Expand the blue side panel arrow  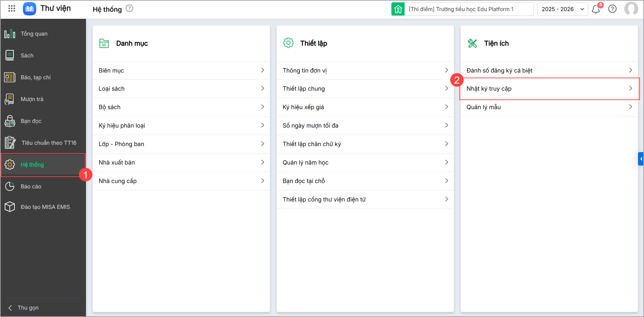point(641,159)
